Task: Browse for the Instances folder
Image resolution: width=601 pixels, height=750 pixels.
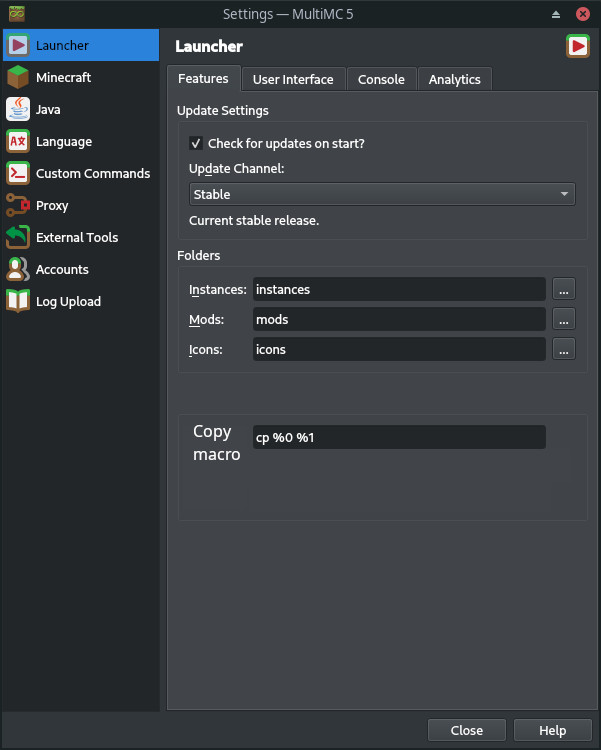Action: [x=564, y=289]
